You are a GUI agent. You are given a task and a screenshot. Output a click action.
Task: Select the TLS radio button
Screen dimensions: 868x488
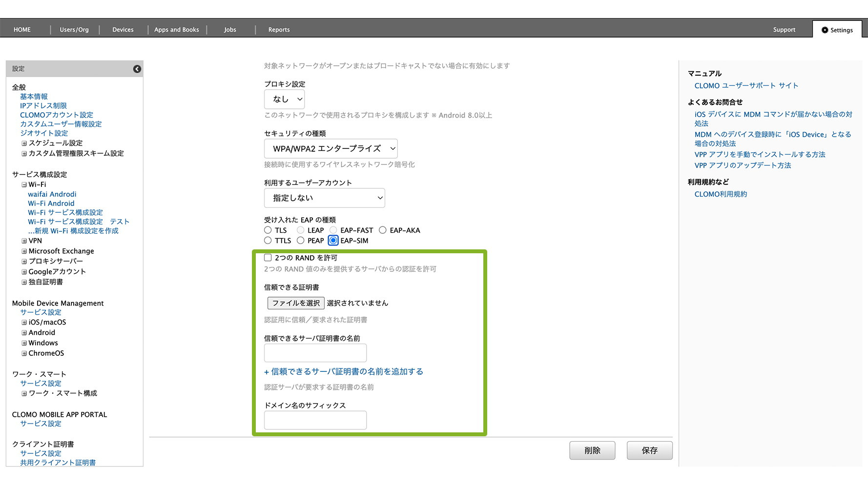[268, 230]
